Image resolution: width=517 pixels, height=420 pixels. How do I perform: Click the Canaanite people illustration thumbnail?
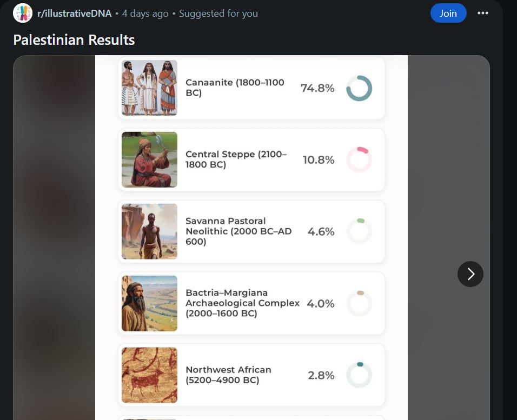point(149,88)
